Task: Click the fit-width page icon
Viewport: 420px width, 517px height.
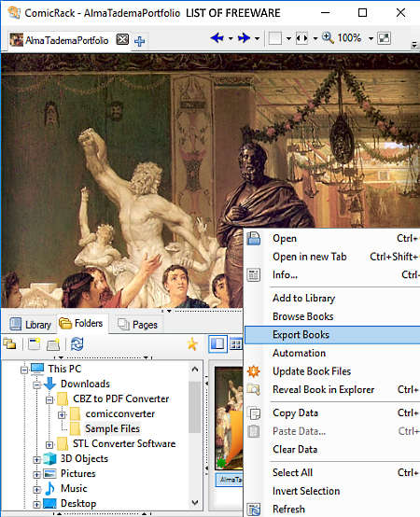Action: [301, 38]
